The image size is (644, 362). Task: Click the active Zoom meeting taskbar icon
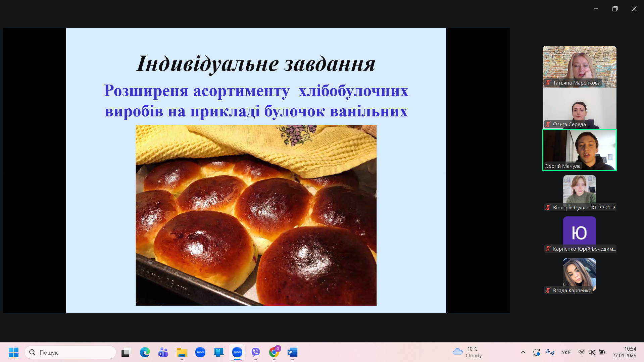tap(237, 352)
